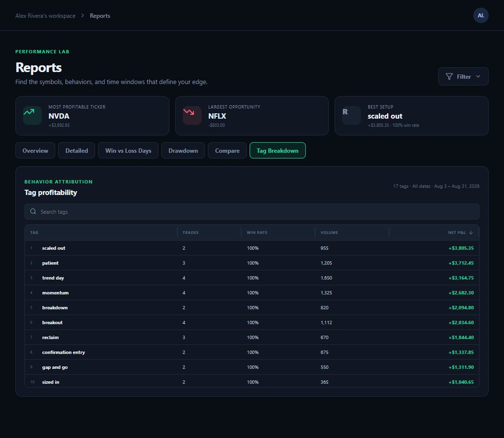Image resolution: width=504 pixels, height=438 pixels.
Task: Click the funnel icon in the Filter button
Action: 449,76
